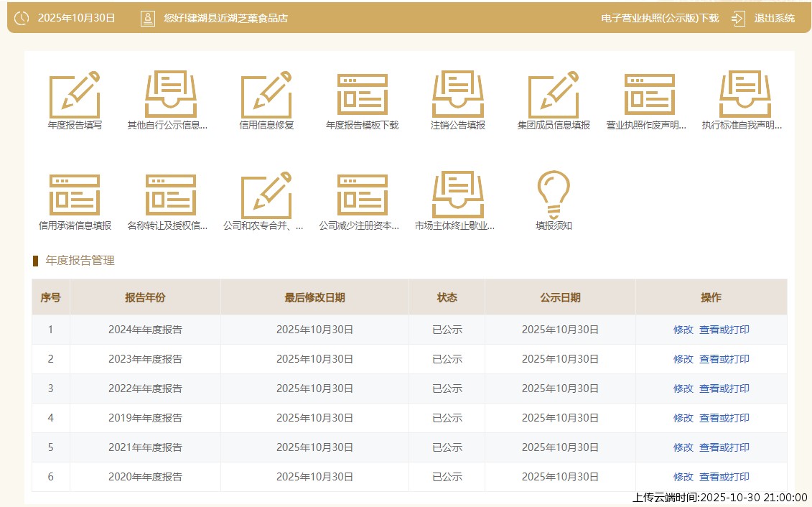Click the 其他自行公示信息 tray icon
The height and width of the screenshot is (507, 812).
click(170, 95)
